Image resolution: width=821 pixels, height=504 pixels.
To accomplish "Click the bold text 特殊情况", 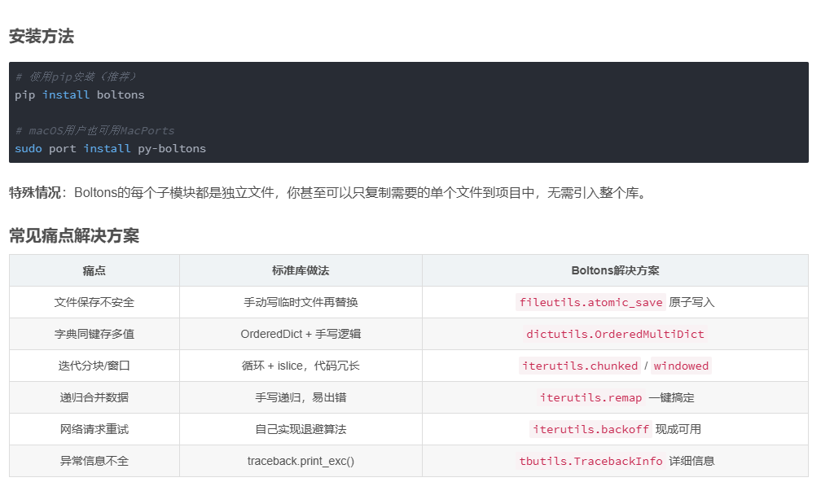I will click(x=34, y=193).
